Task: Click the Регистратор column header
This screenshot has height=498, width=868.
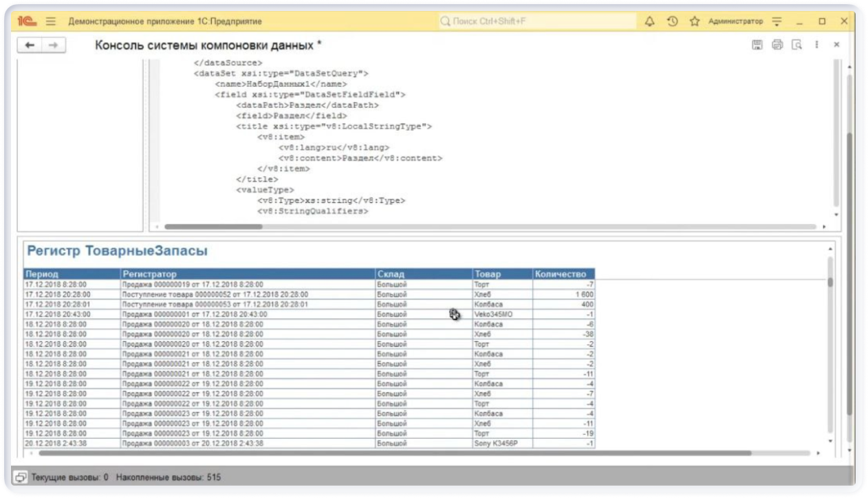Action: [x=248, y=274]
